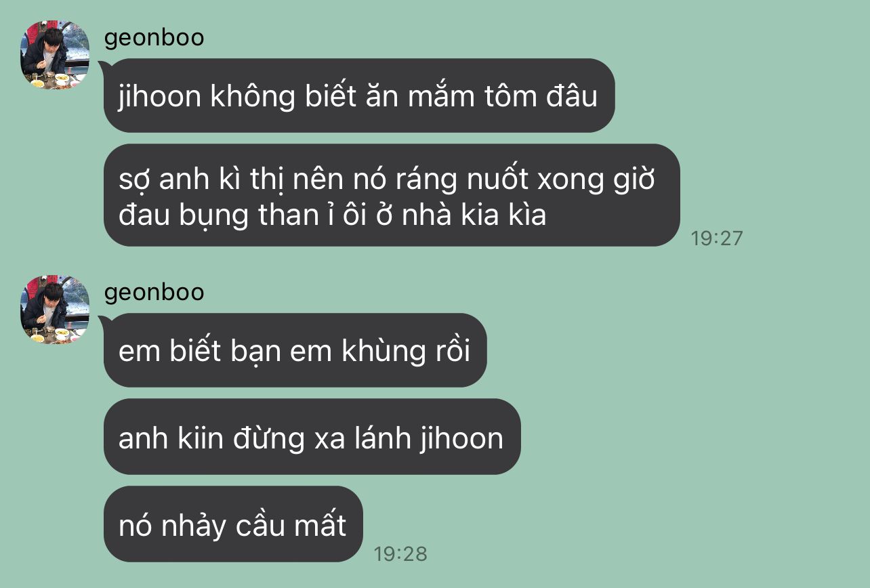Click the 19:27 timestamp

717,238
